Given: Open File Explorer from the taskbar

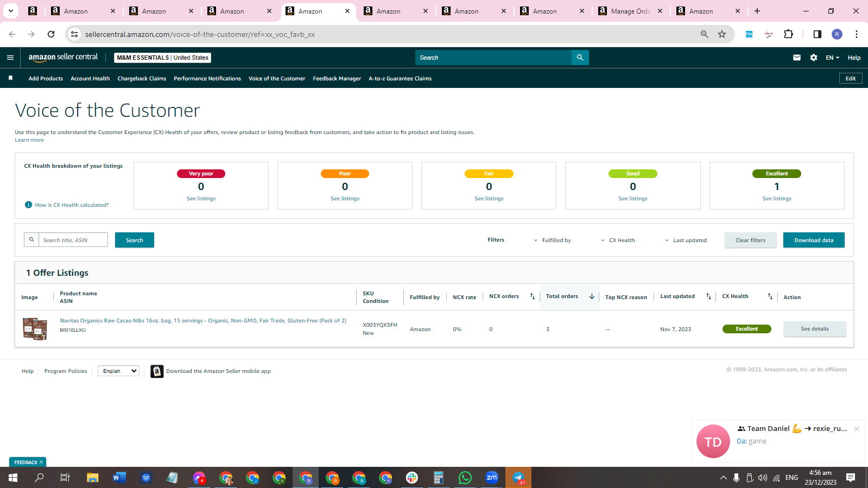Looking at the screenshot, I should [x=93, y=478].
